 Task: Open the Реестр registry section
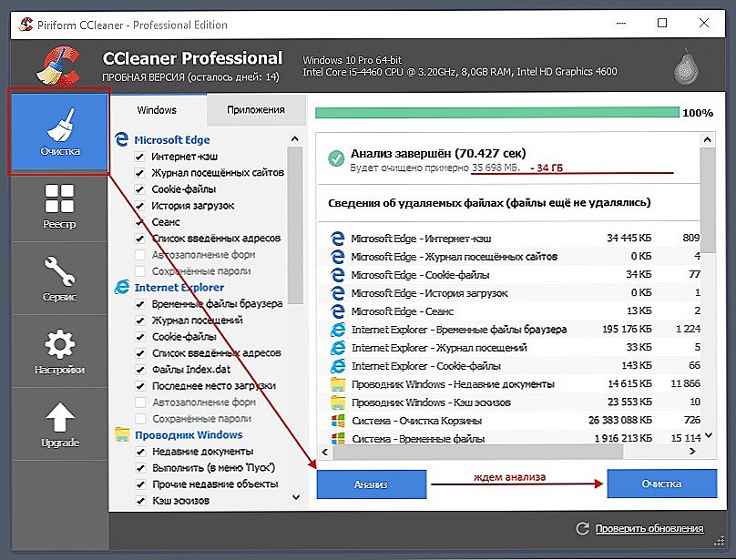(x=59, y=206)
